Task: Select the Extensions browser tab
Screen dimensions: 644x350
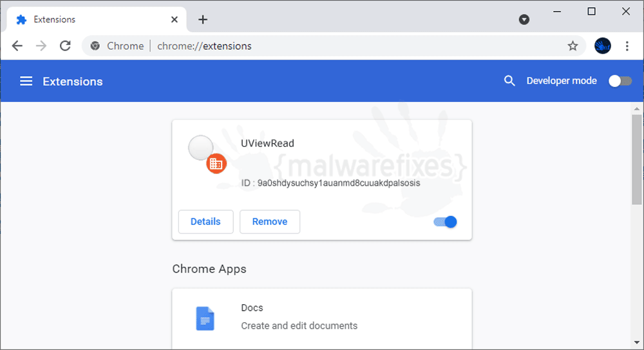Action: (x=97, y=19)
